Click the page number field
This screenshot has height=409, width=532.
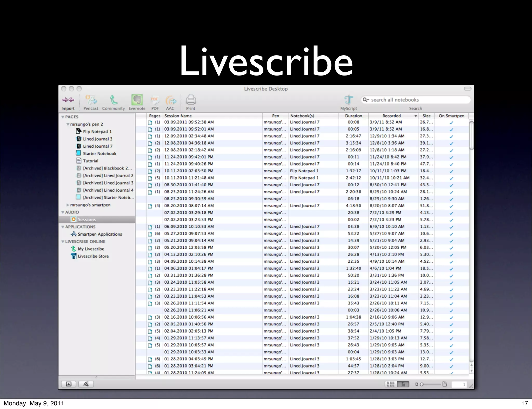pyautogui.click(x=459, y=384)
